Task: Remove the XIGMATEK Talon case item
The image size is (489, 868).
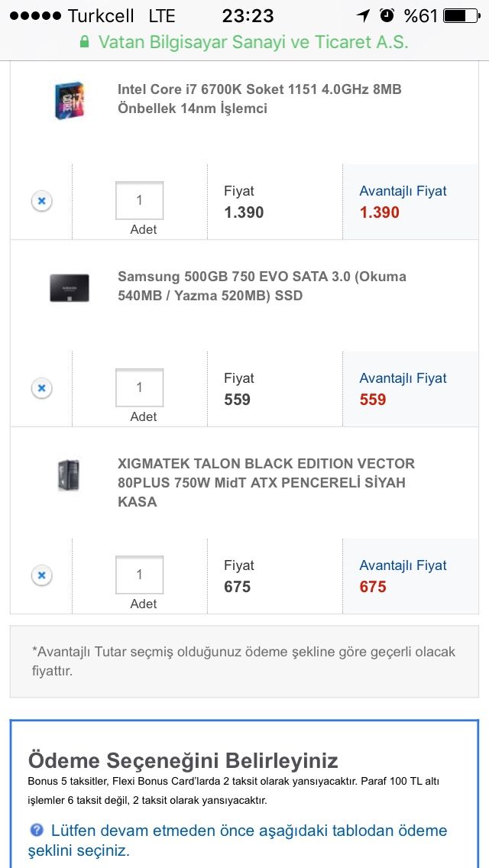Action: (x=42, y=575)
